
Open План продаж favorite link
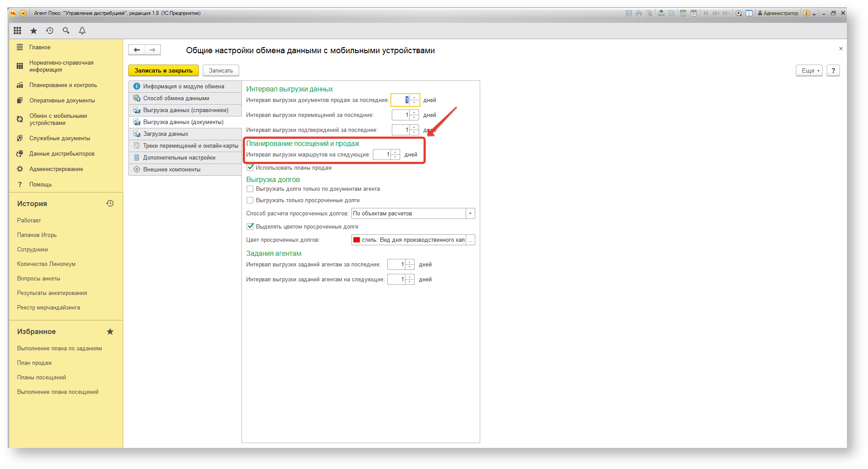pos(35,363)
